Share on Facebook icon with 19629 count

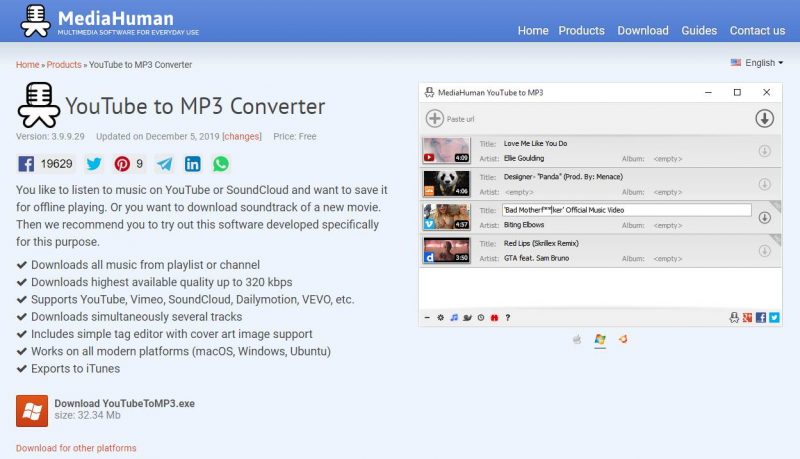[x=45, y=164]
